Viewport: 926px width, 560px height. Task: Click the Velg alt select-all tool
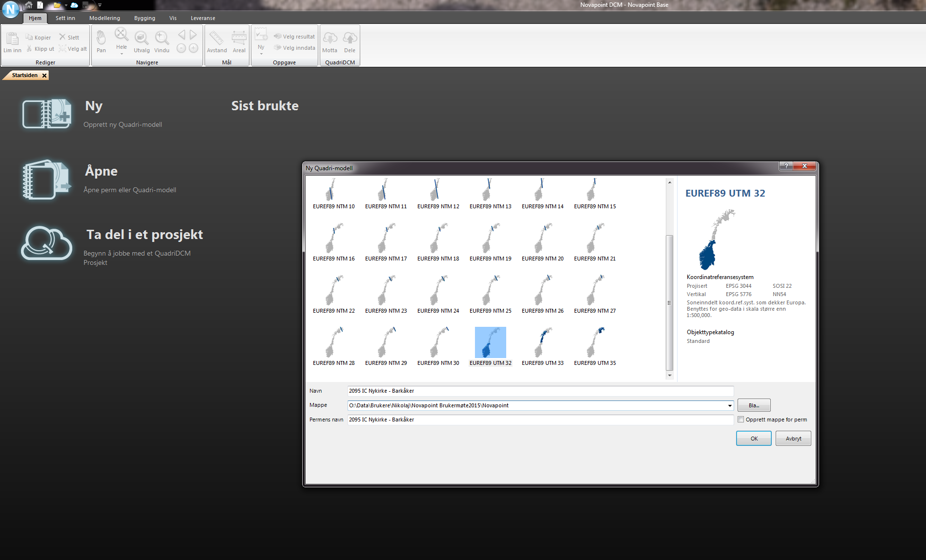tap(73, 49)
